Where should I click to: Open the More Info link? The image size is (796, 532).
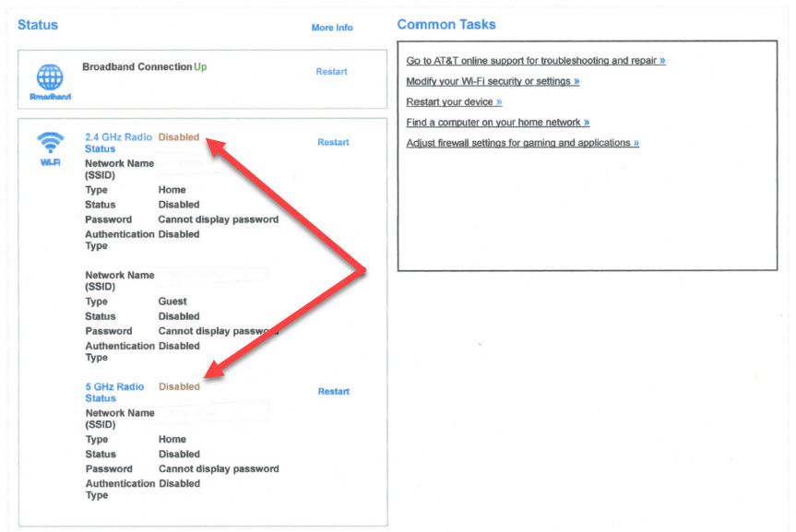[x=332, y=28]
